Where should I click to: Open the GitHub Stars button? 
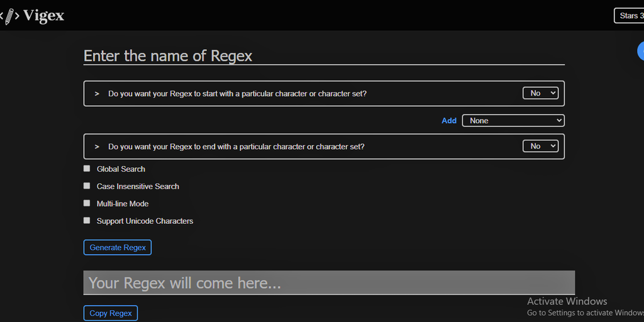pyautogui.click(x=629, y=16)
